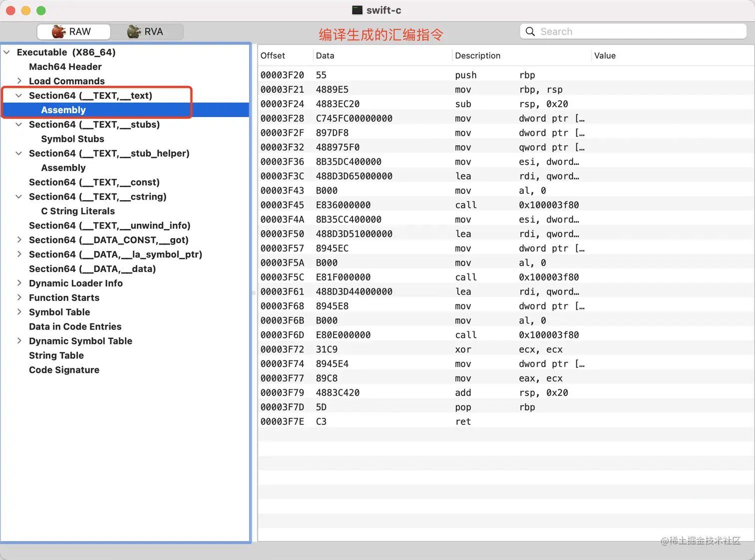755x560 pixels.
Task: Select the xor ecx, ecx row
Action: click(505, 349)
